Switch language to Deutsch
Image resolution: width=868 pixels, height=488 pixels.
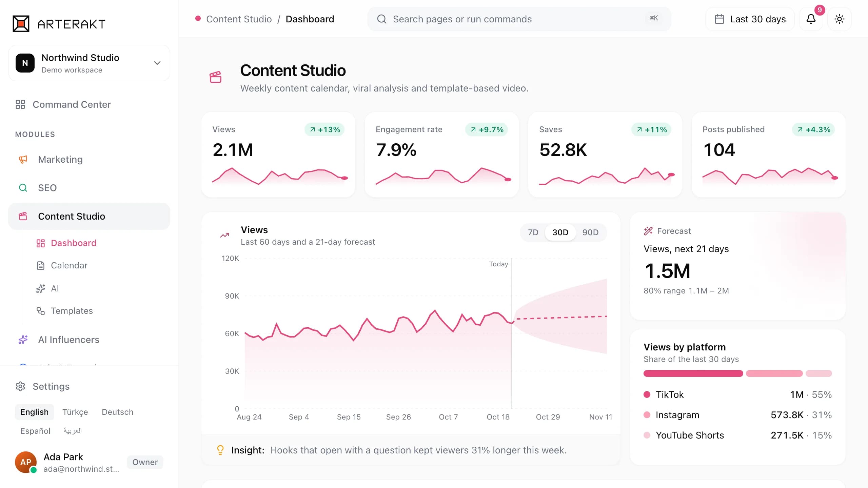click(x=118, y=412)
